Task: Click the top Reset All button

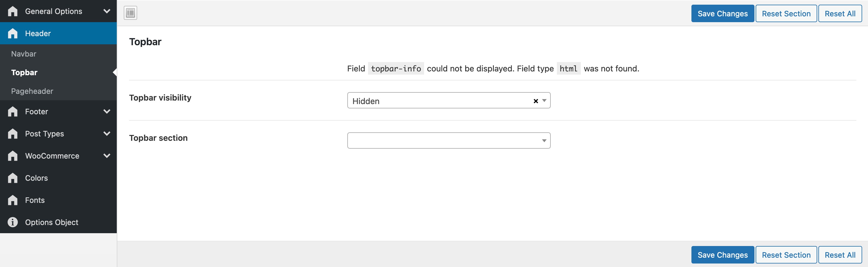Action: click(x=840, y=13)
